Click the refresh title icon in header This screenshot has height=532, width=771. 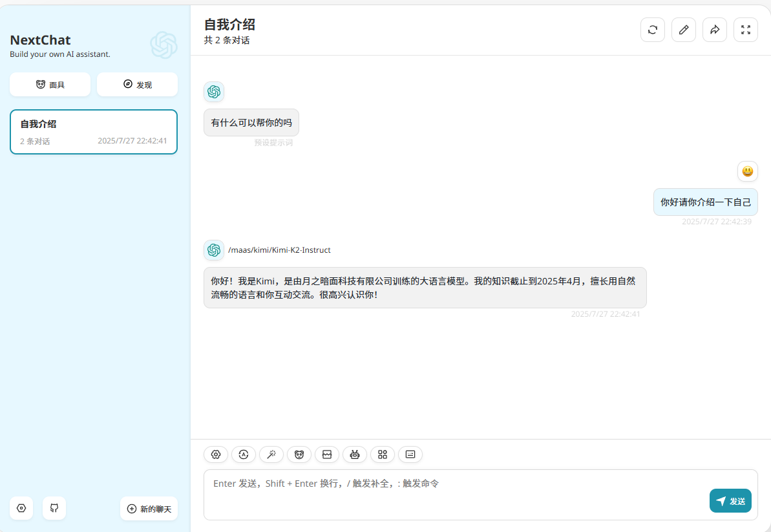653,30
